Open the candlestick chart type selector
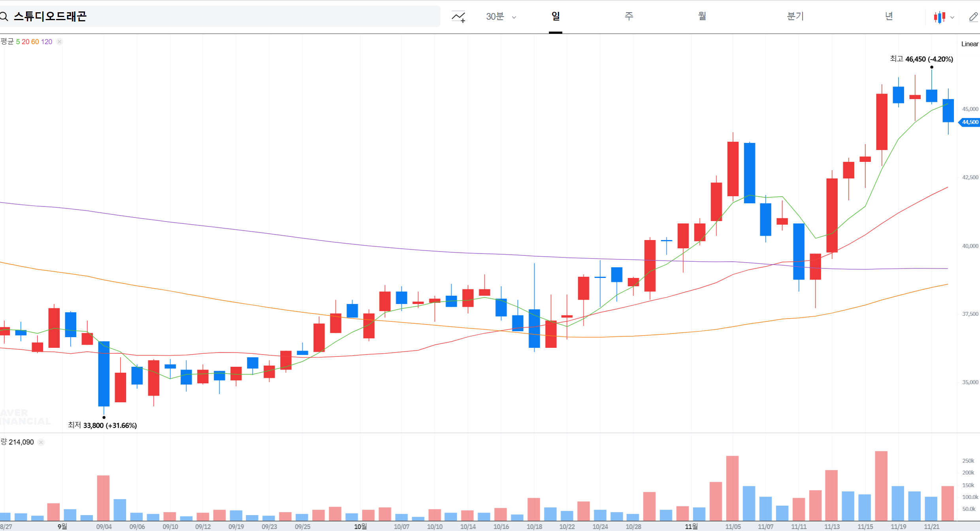 pos(940,17)
